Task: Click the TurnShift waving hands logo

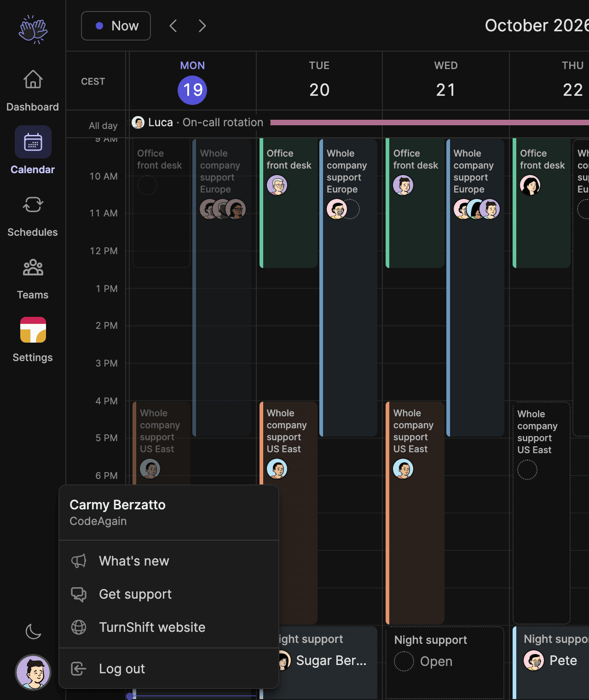Action: click(33, 29)
